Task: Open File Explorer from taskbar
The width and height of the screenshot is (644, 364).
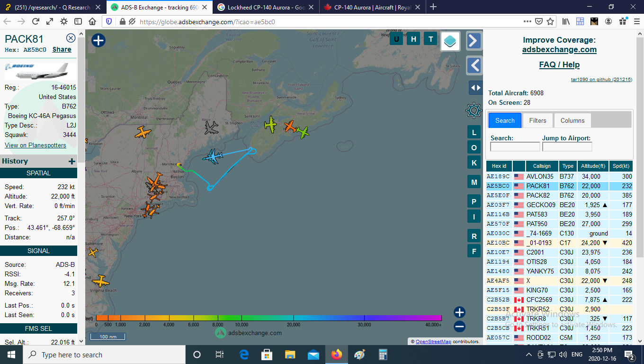Action: (x=290, y=355)
